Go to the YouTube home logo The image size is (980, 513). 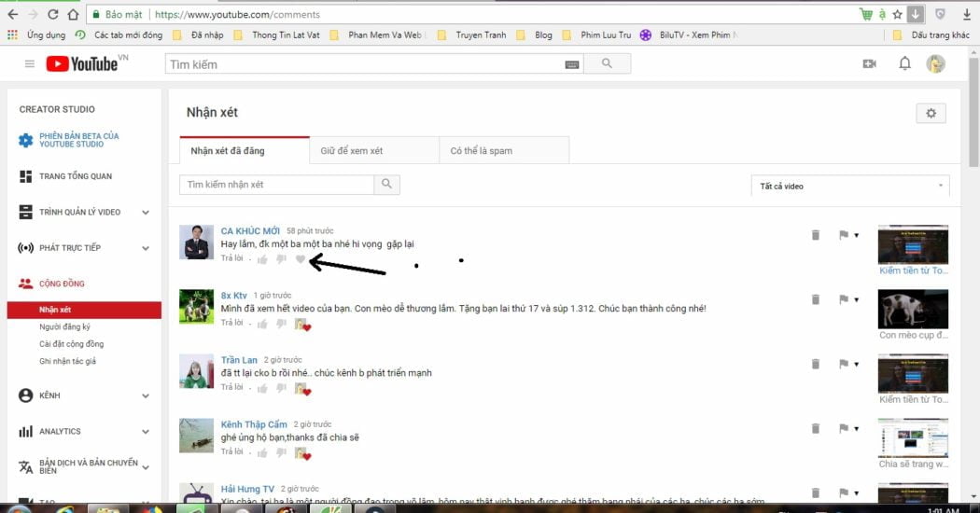(x=82, y=63)
